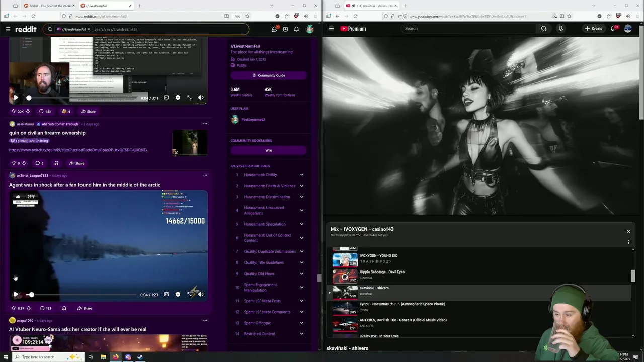The height and width of the screenshot is (362, 644).
Task: Downvote the post with 8.3K votes
Action: (28, 308)
